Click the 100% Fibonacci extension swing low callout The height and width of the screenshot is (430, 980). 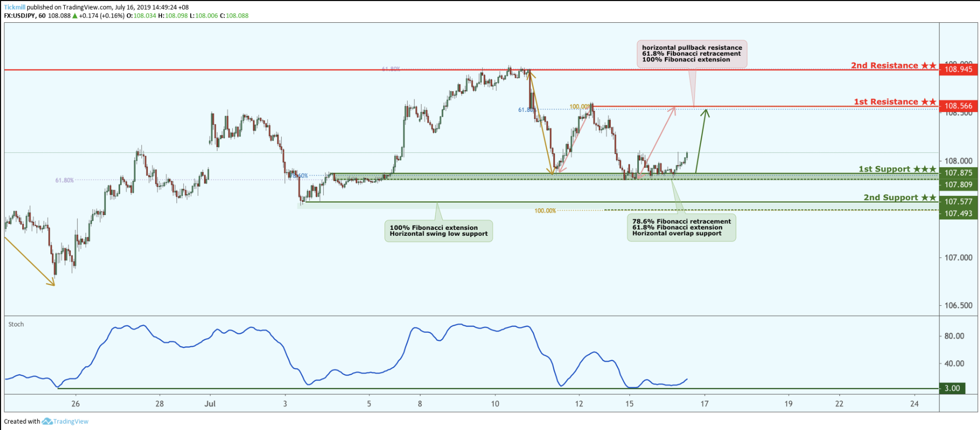click(x=439, y=231)
